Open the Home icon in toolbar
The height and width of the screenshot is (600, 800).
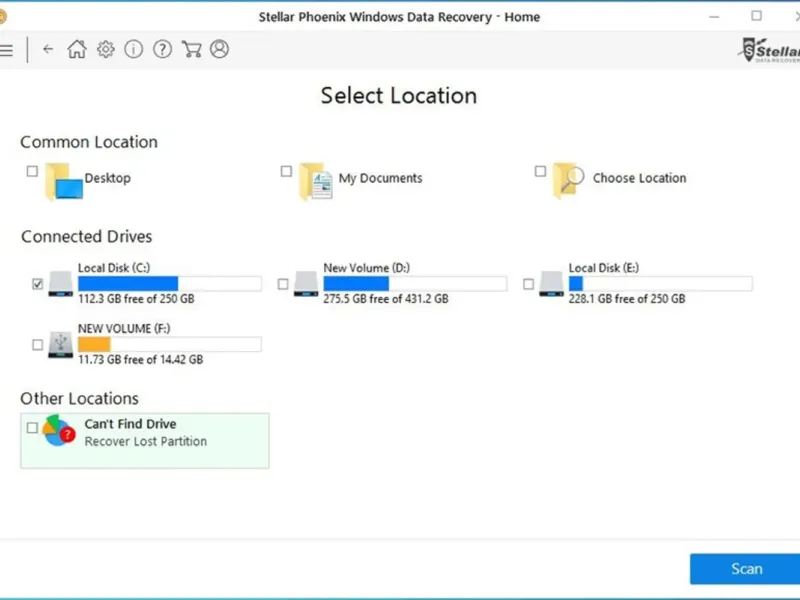[77, 49]
